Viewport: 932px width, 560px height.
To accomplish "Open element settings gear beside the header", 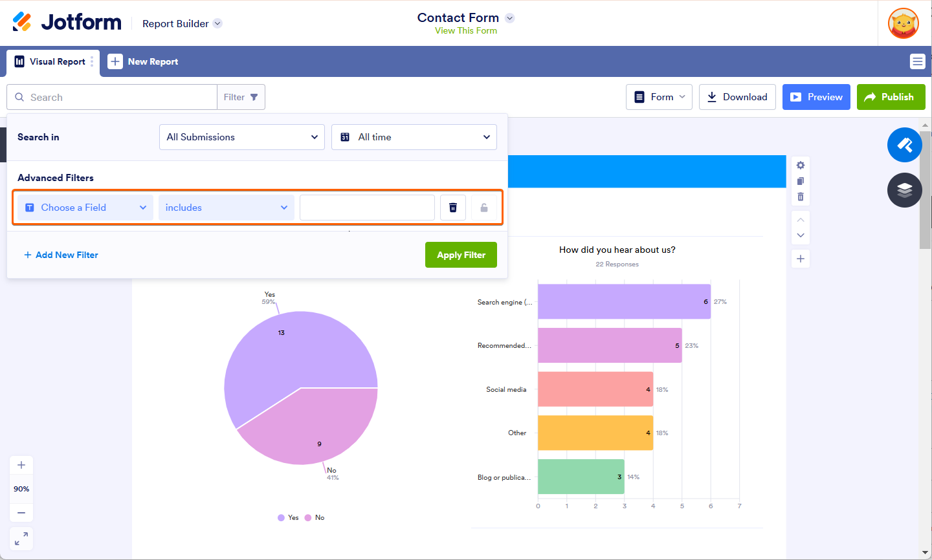I will [x=801, y=165].
